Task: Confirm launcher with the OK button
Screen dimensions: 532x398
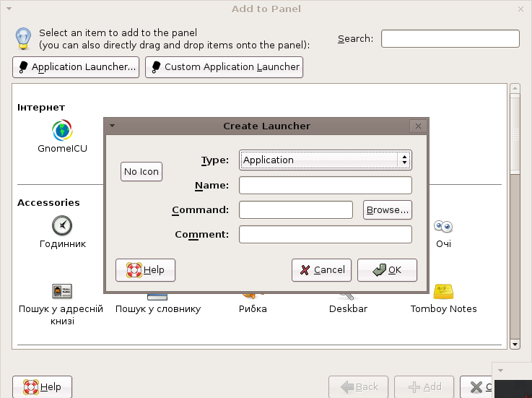Action: (387, 270)
